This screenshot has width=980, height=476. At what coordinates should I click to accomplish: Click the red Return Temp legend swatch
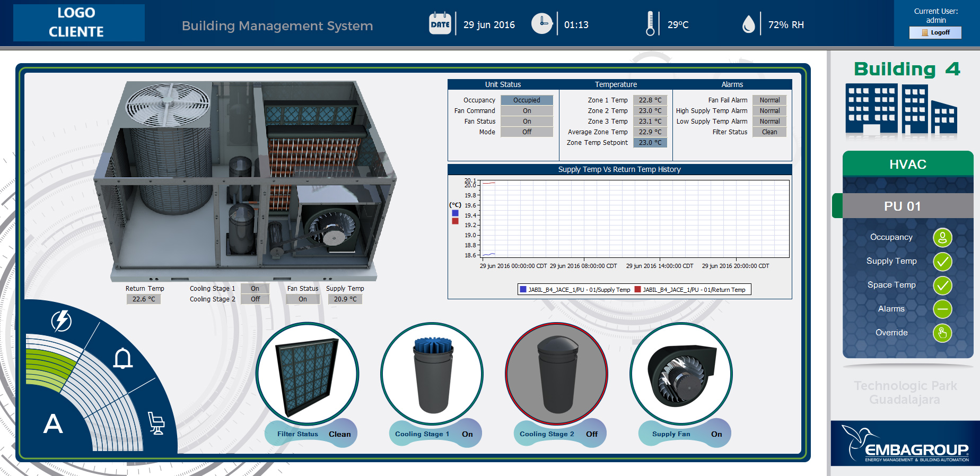(638, 290)
